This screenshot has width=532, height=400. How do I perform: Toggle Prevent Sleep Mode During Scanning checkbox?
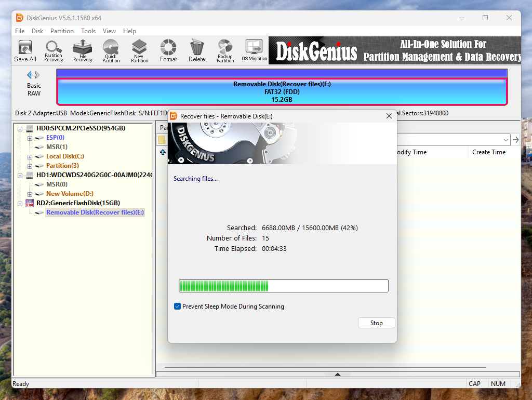click(177, 306)
